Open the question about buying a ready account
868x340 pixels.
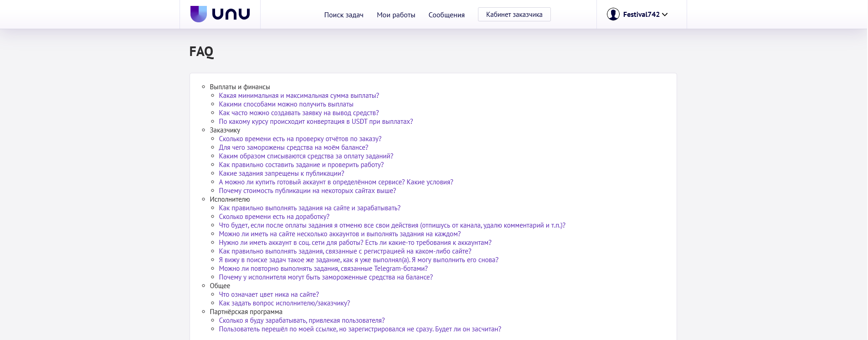pos(336,182)
